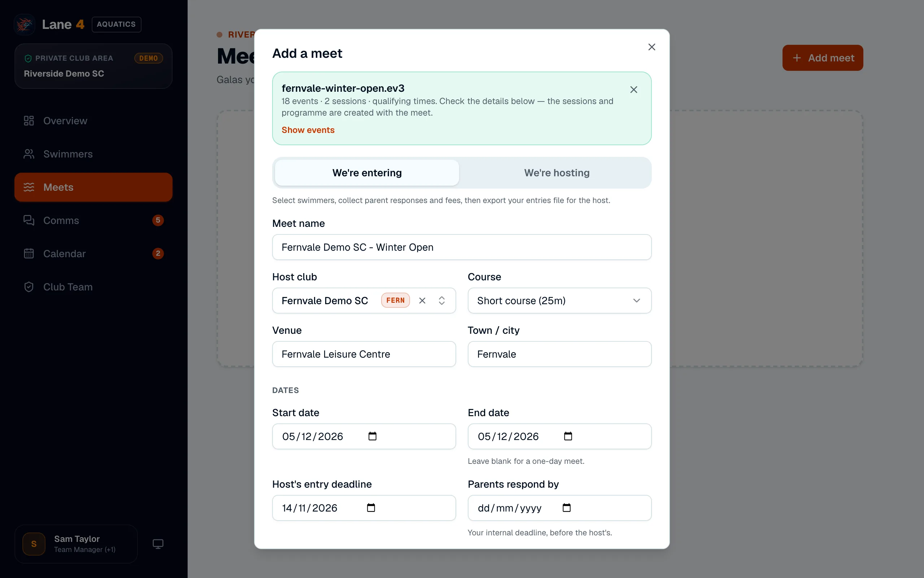Click the Overview dashboard icon
This screenshot has width=924, height=578.
[29, 121]
